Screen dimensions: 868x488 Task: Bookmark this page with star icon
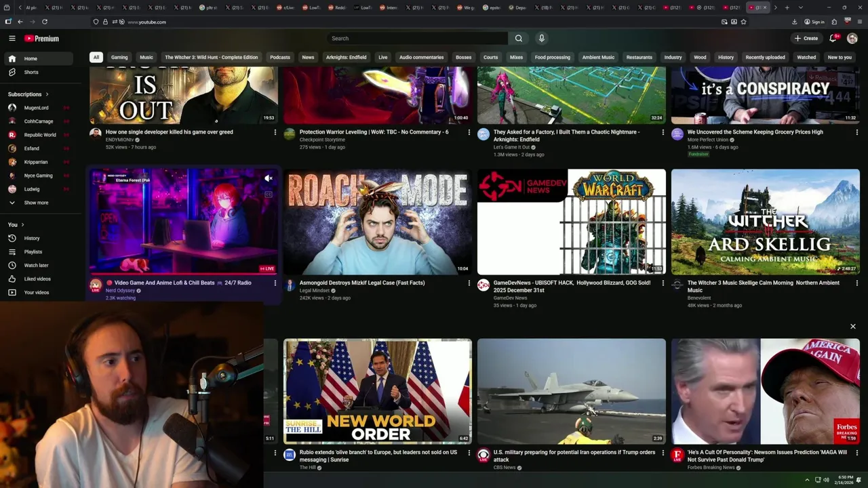[x=743, y=22]
